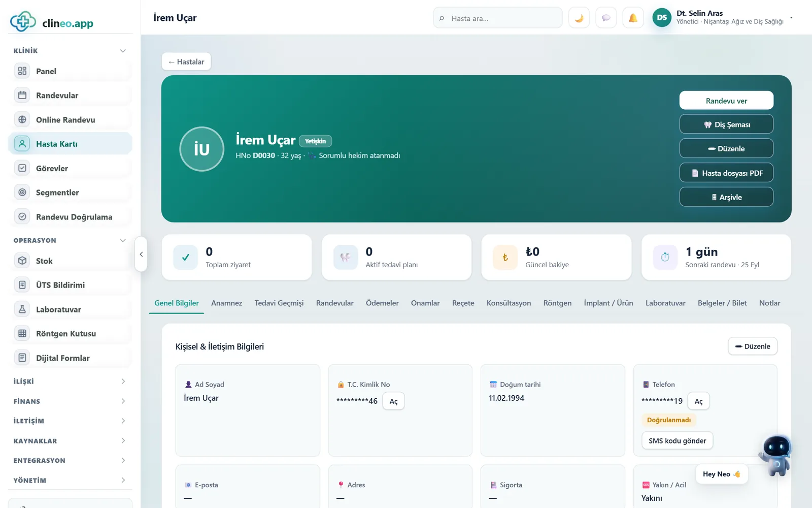Open the Belgeler / Bilet tab
Screen dimensions: 812x508
pyautogui.click(x=722, y=303)
